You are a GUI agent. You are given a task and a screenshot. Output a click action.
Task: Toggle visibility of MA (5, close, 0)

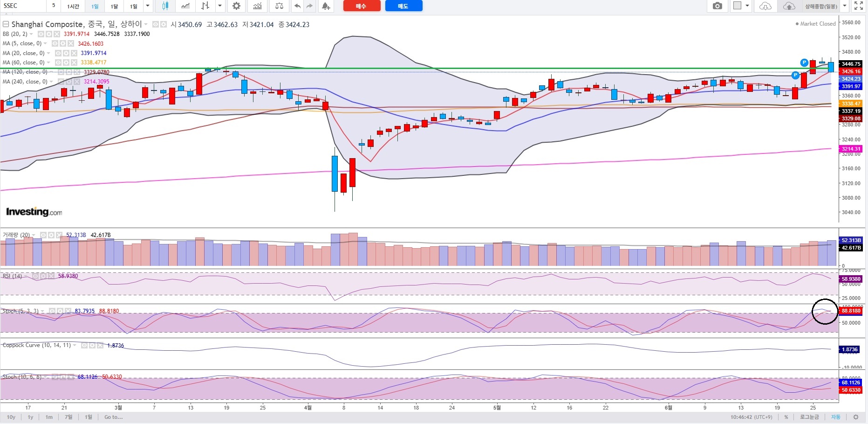(55, 43)
